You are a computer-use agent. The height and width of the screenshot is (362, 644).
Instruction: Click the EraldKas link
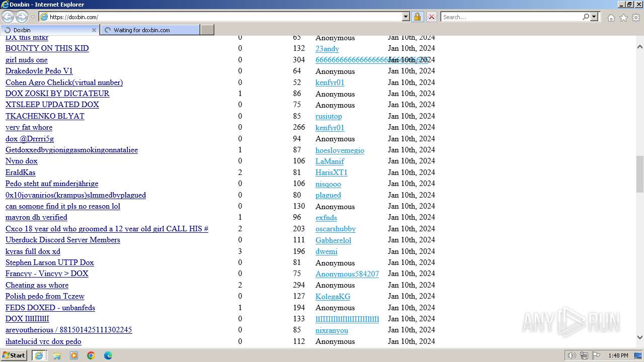pos(21,172)
